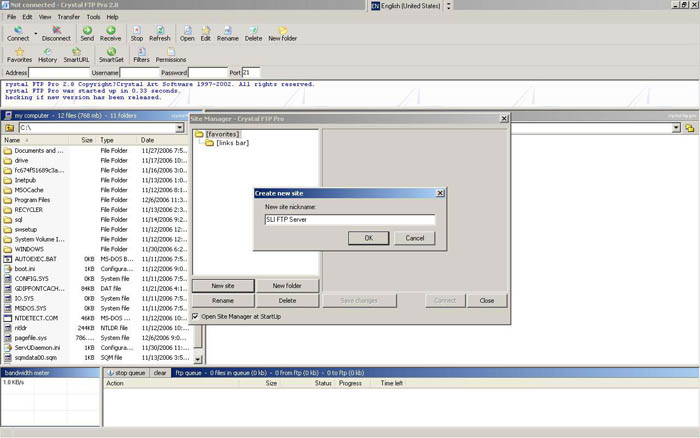
Task: Sort local files by Type column
Action: (117, 140)
